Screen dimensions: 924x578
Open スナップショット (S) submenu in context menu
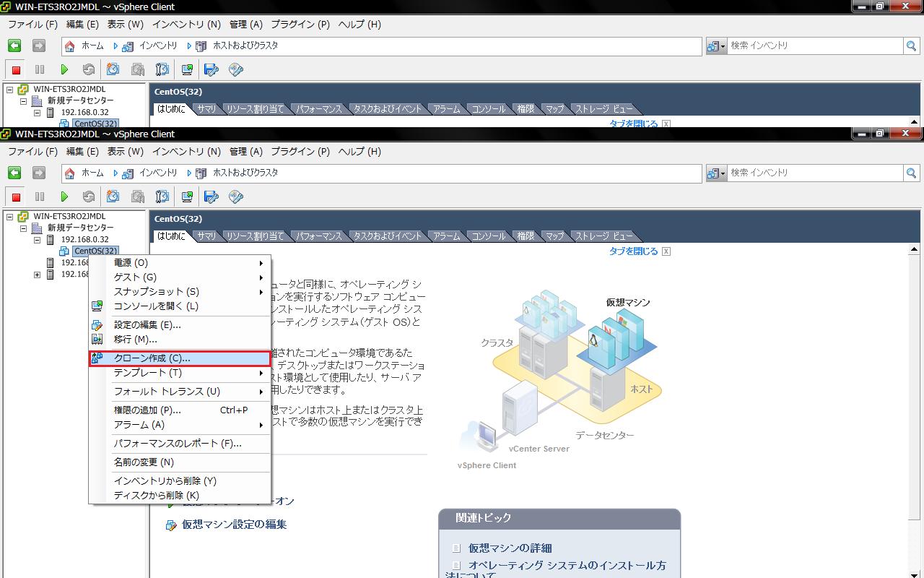[x=180, y=292]
